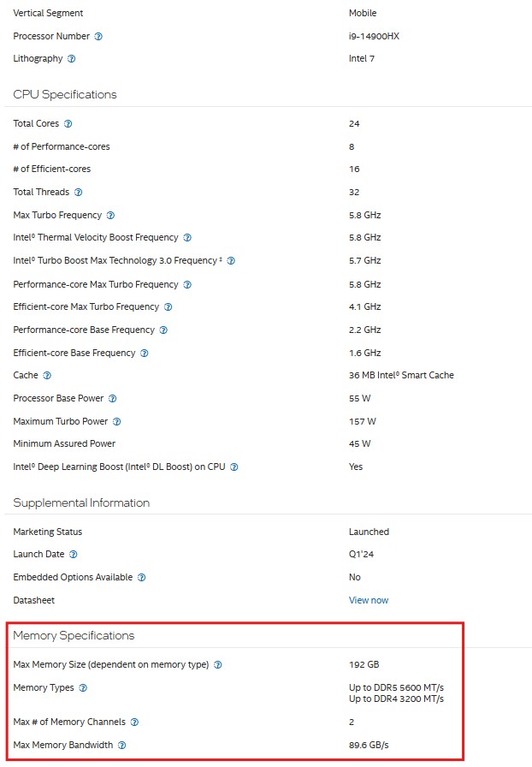Viewport: 532px width, 767px height.
Task: Open help icon next to Max Turbo Frequency
Action: (110, 215)
